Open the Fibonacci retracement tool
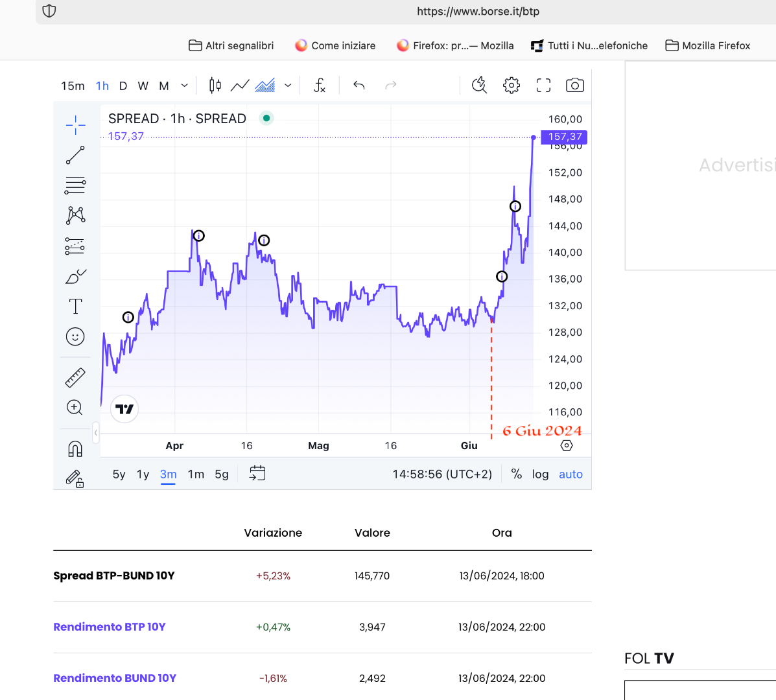 pyautogui.click(x=75, y=185)
